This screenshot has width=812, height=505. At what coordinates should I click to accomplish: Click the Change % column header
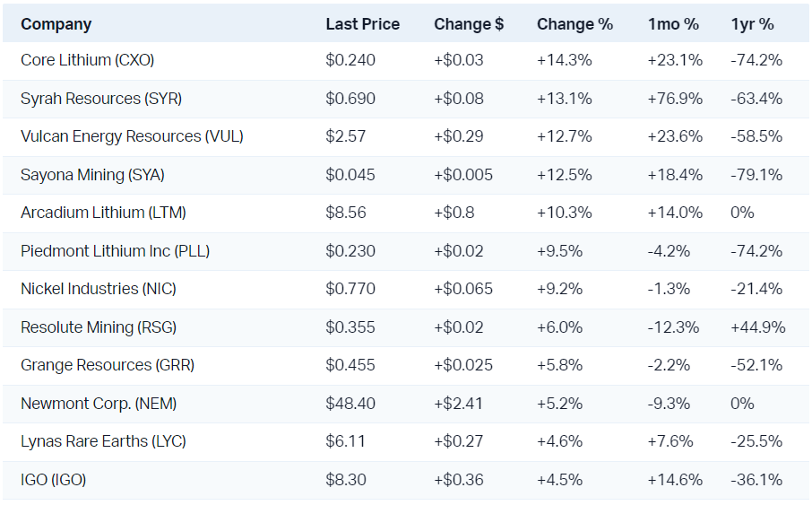[x=574, y=24]
